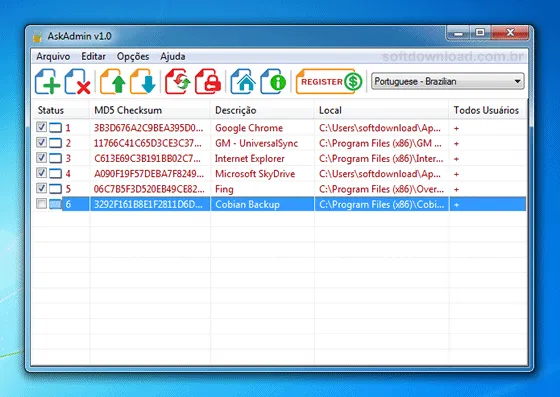
Task: Open the Portuguese - Brazilian language dropdown
Action: pyautogui.click(x=448, y=81)
